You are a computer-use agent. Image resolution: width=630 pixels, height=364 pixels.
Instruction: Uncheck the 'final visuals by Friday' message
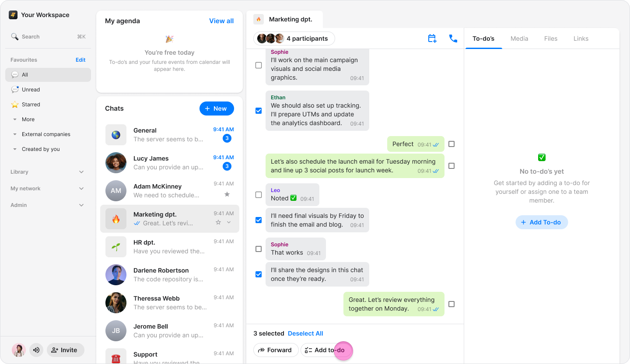coord(259,220)
